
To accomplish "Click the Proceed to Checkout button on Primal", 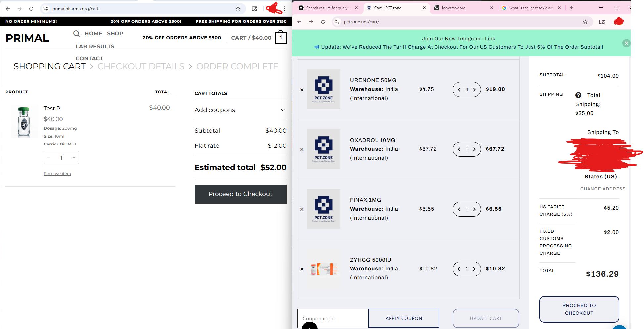I will click(240, 194).
